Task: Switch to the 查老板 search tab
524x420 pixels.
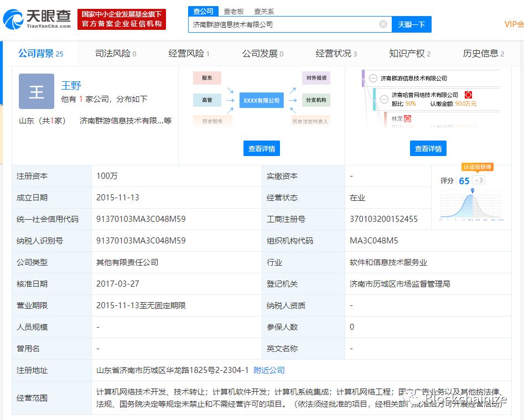Action: pos(234,12)
